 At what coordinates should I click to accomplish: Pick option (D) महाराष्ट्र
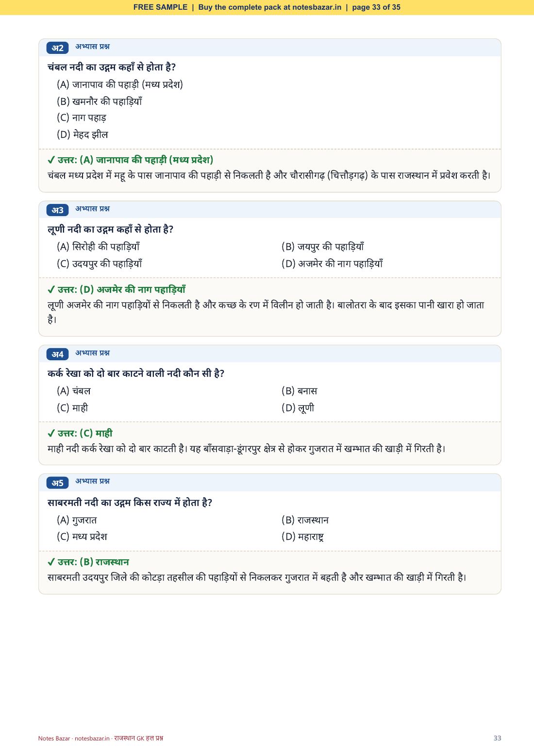[302, 537]
